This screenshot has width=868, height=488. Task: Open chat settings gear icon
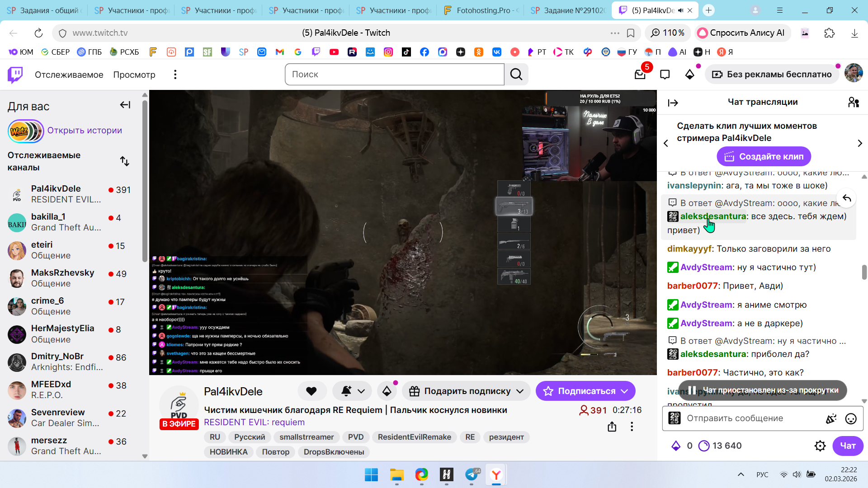pyautogui.click(x=820, y=446)
